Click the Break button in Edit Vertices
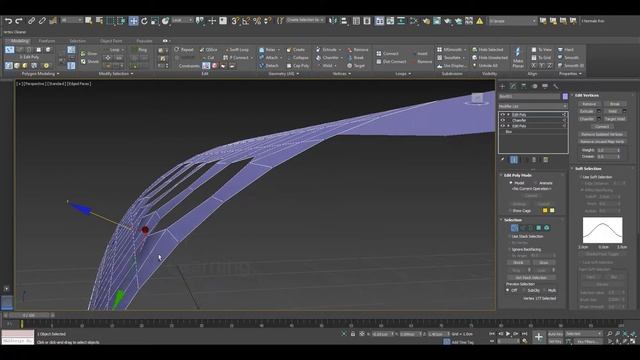The height and width of the screenshot is (360, 640). click(x=615, y=104)
